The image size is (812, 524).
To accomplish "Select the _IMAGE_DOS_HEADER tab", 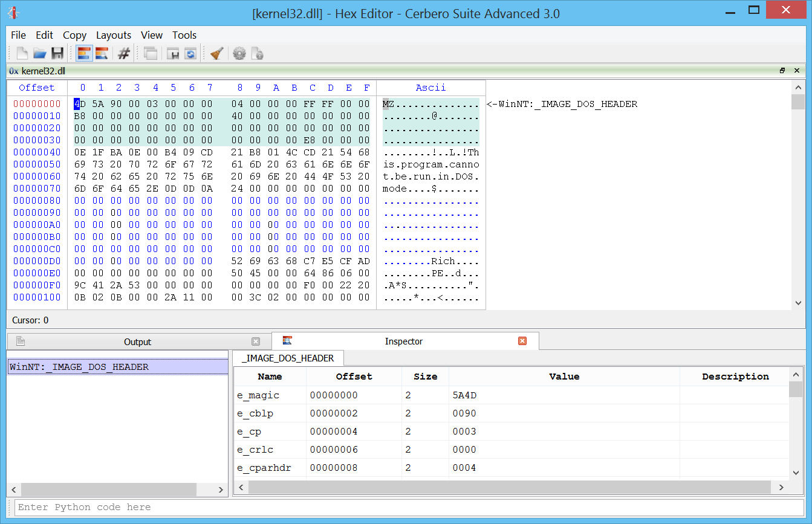I will pyautogui.click(x=288, y=358).
